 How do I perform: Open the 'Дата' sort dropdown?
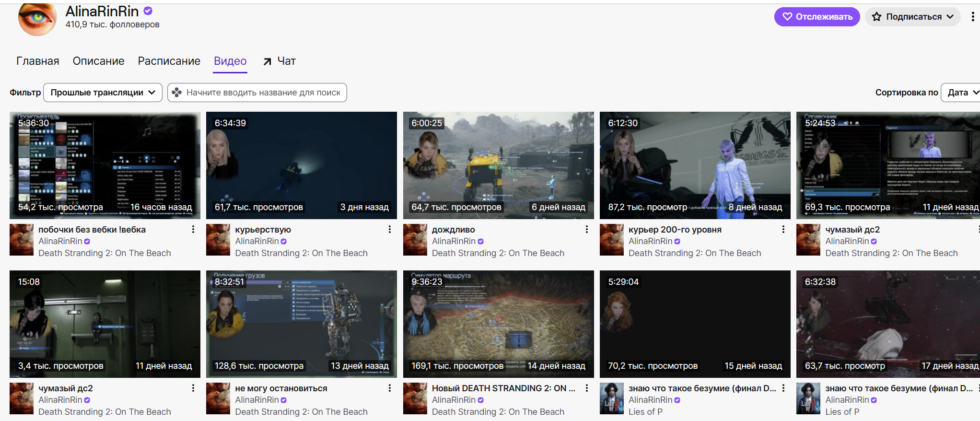(x=961, y=93)
